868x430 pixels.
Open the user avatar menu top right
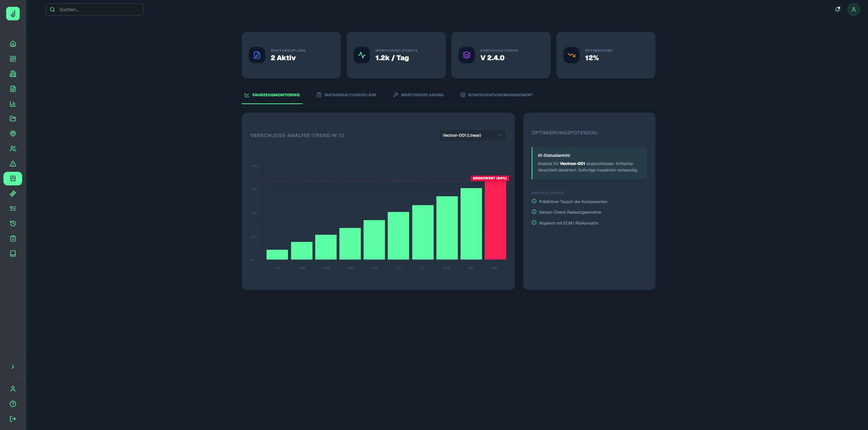pyautogui.click(x=853, y=9)
